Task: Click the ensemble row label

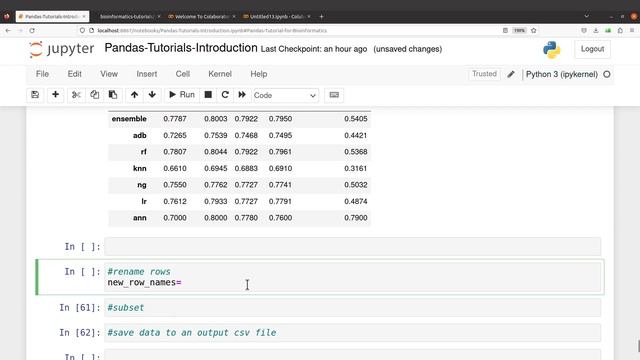Action: coord(129,119)
